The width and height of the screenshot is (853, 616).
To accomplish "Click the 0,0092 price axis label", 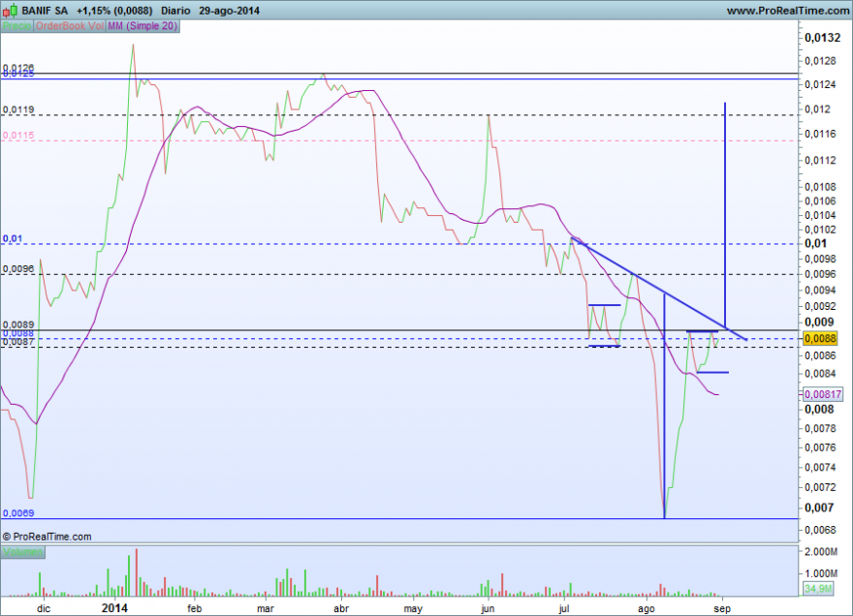I will point(820,306).
